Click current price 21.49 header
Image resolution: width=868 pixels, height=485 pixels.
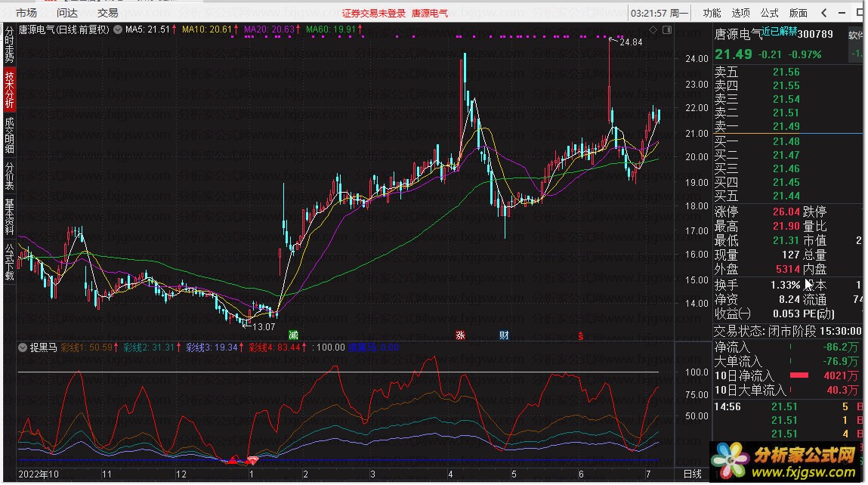coord(734,54)
